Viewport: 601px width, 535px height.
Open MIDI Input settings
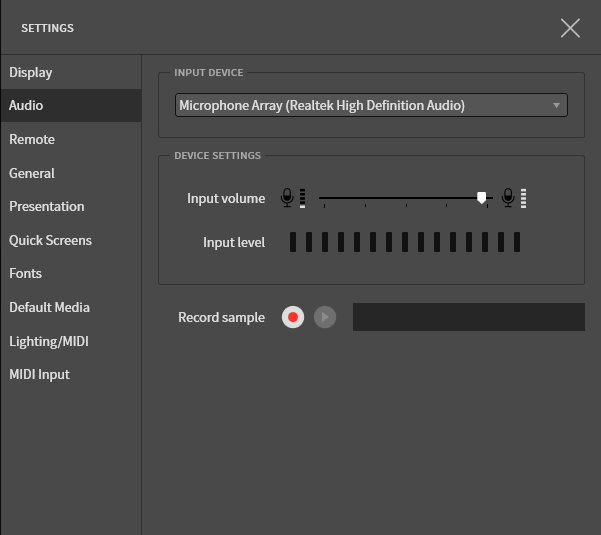tap(71, 374)
